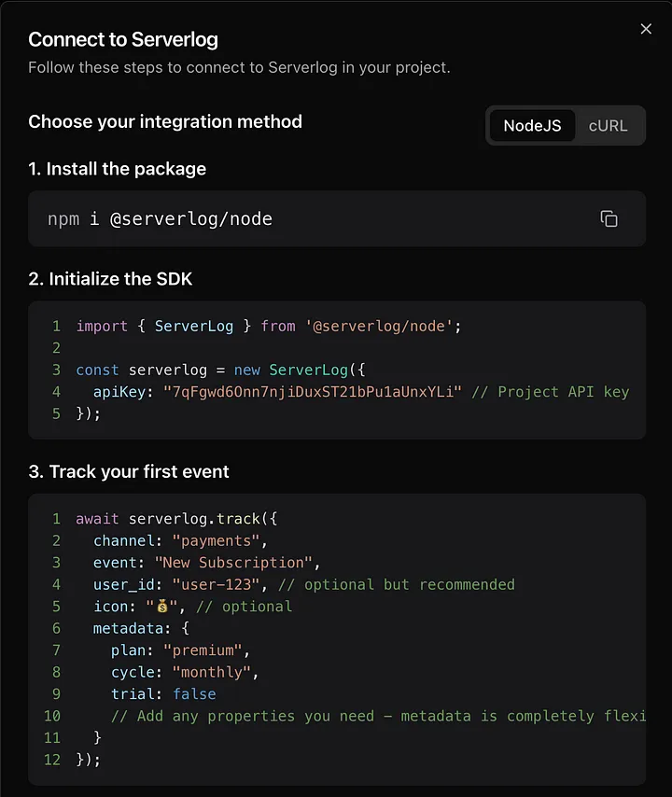Click the '2. Initialize the SDK' heading
672x797 pixels.
pos(110,278)
